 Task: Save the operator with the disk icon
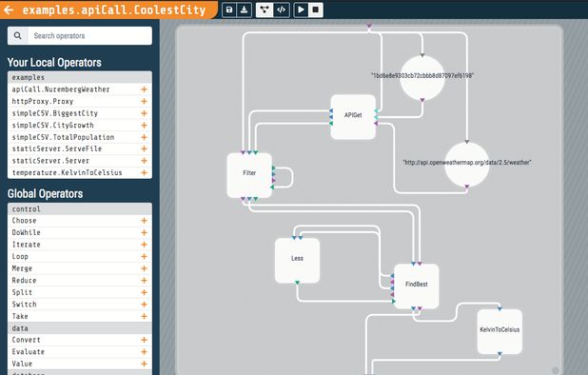point(229,10)
